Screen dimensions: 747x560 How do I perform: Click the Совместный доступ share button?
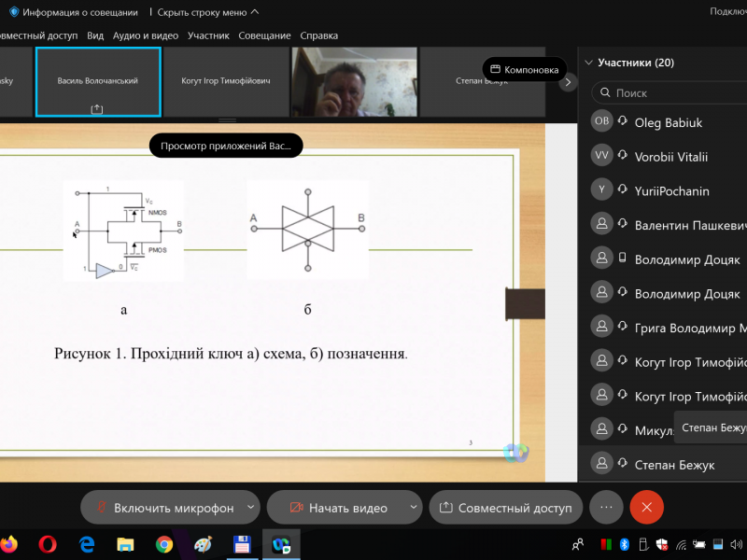[x=505, y=508]
